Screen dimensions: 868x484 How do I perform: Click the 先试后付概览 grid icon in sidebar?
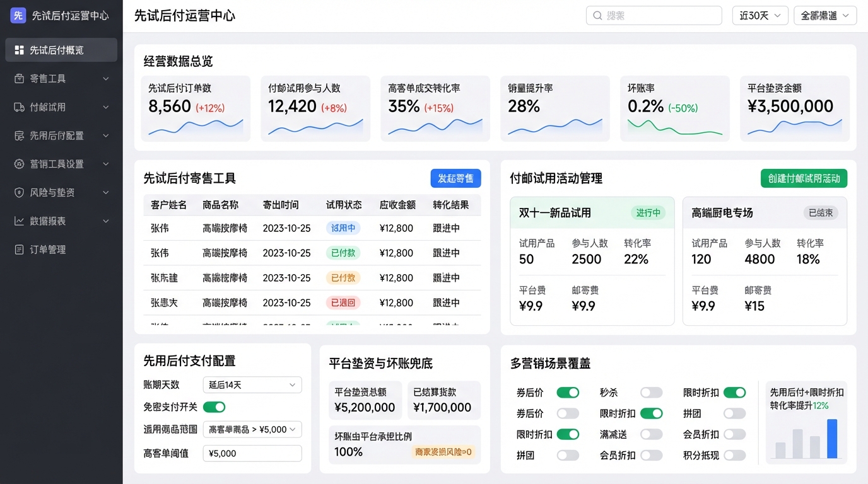click(19, 50)
